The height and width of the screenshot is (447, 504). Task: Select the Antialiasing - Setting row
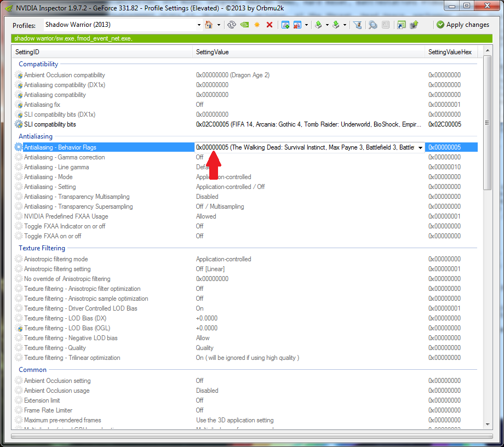point(245,187)
